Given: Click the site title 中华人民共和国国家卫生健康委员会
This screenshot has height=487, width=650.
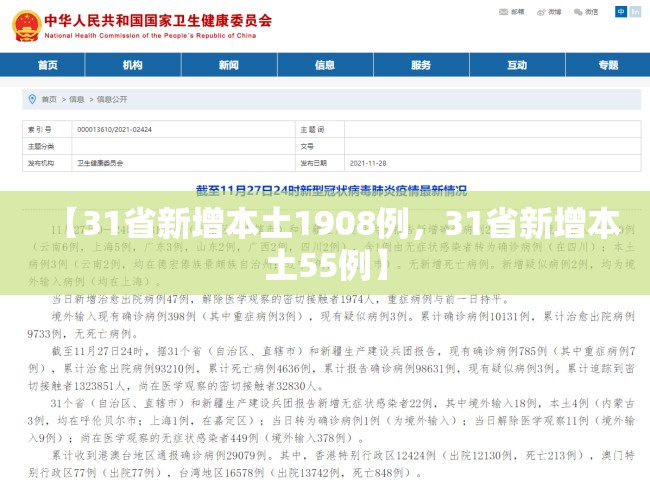Looking at the screenshot, I should (x=158, y=20).
